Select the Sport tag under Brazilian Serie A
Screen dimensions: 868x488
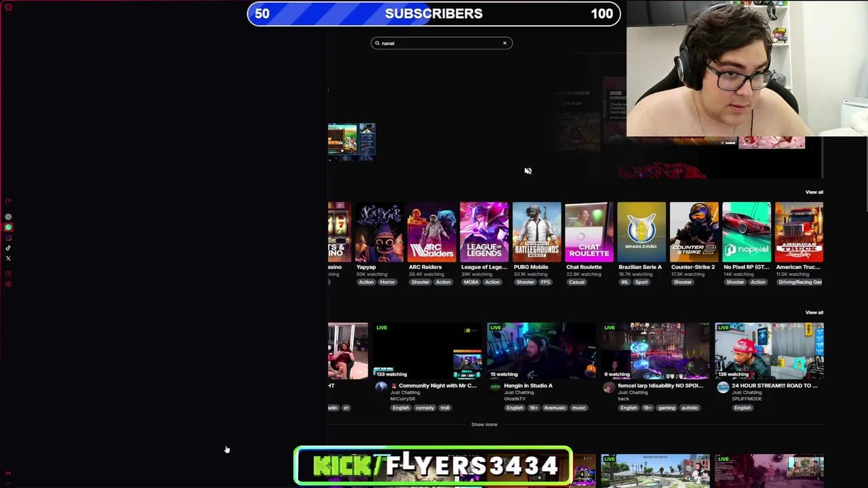click(642, 282)
